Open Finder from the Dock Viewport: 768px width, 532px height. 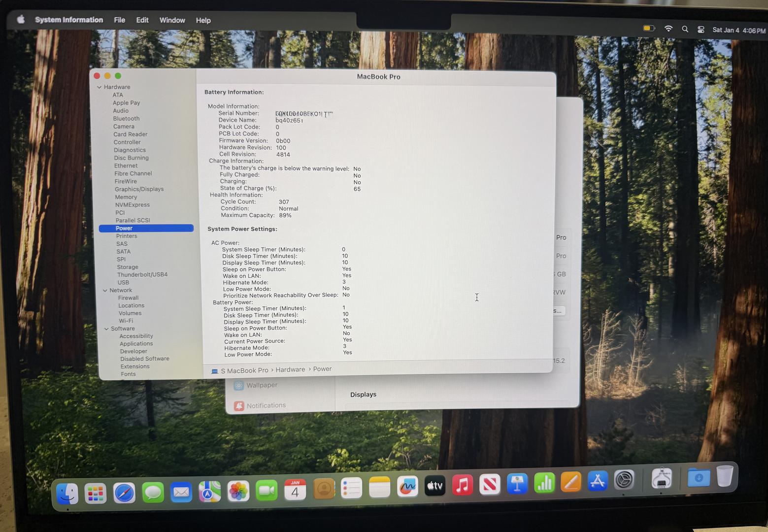[67, 493]
